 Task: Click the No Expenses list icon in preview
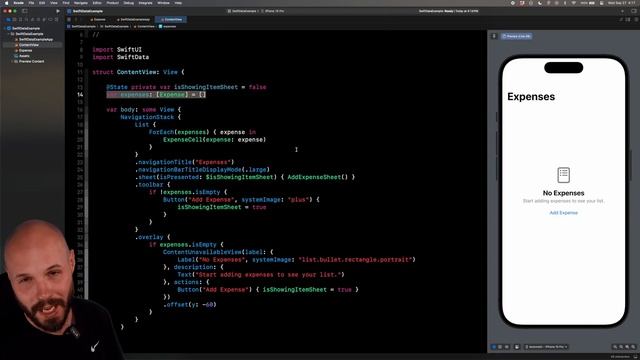pyautogui.click(x=563, y=175)
